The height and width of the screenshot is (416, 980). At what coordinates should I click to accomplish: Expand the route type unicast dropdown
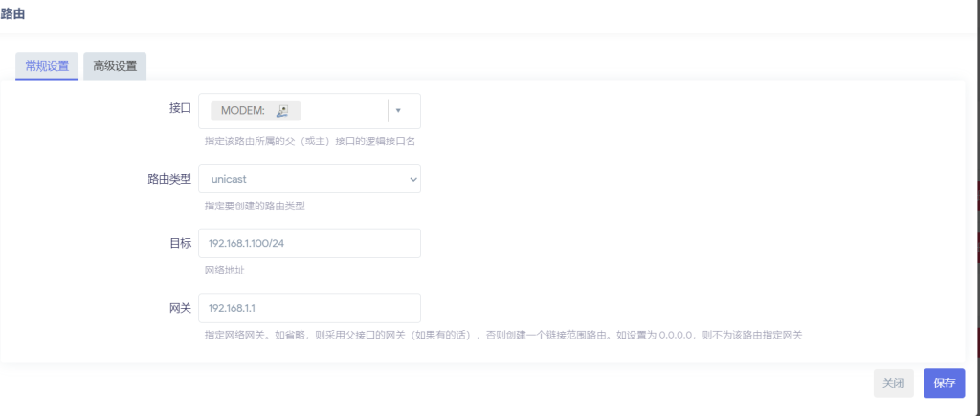point(309,179)
